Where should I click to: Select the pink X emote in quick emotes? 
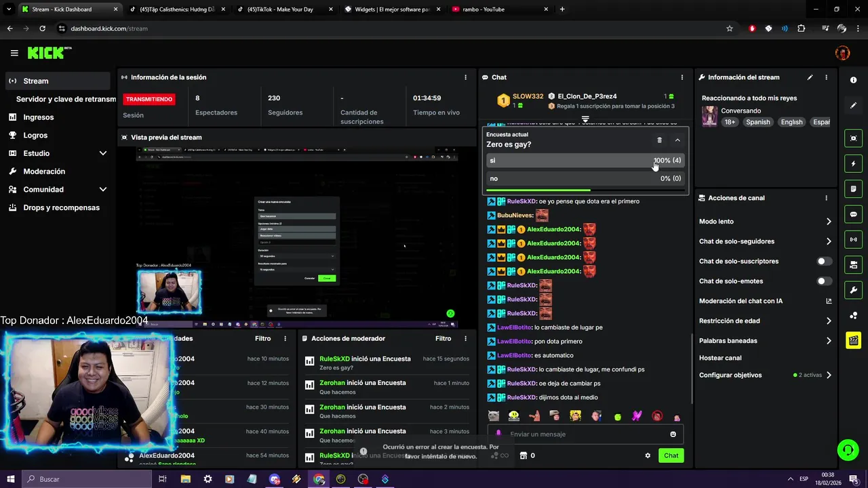tap(637, 415)
